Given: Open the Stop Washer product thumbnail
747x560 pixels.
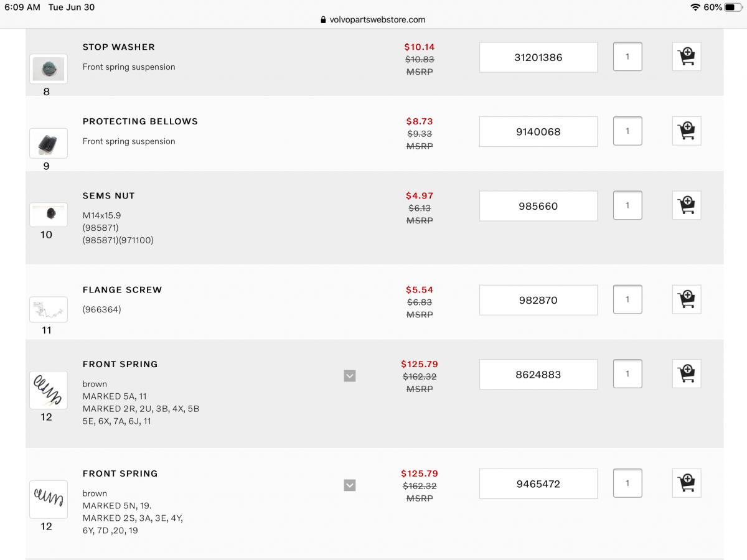Looking at the screenshot, I should coord(49,68).
